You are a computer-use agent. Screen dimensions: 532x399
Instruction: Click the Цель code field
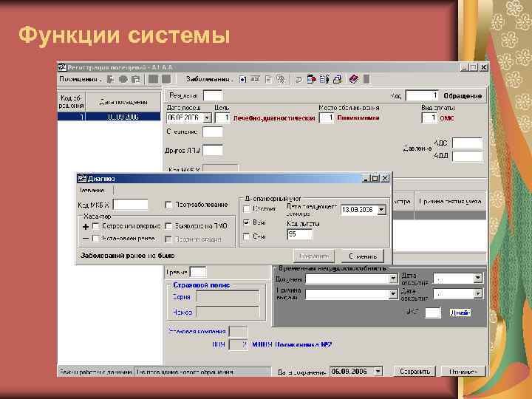coord(222,118)
